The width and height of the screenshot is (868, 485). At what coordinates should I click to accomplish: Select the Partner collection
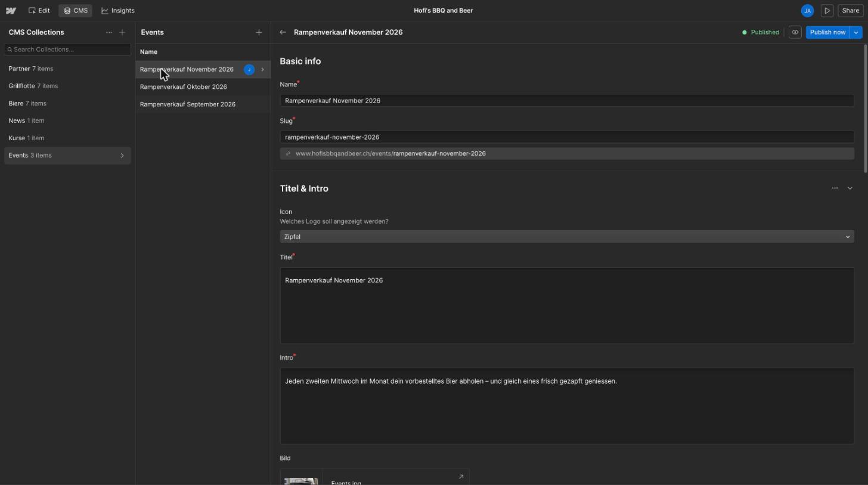(x=67, y=69)
